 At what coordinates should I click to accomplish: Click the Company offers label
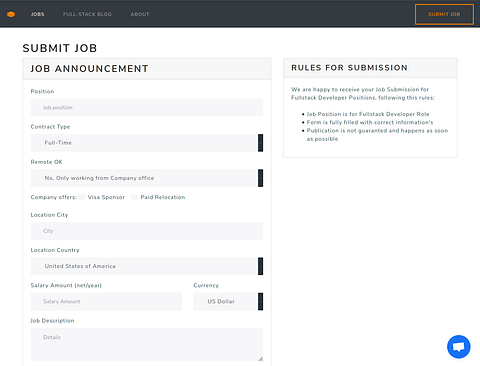[54, 197]
